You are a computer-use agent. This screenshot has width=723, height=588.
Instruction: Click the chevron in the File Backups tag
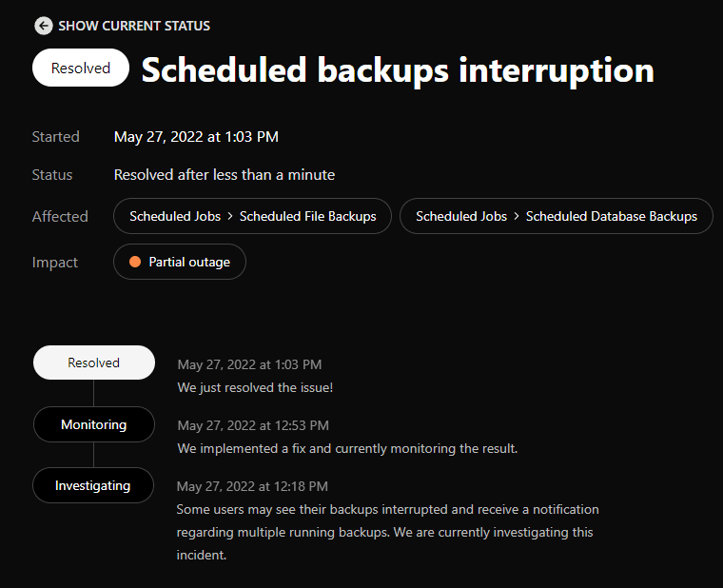[x=230, y=216]
